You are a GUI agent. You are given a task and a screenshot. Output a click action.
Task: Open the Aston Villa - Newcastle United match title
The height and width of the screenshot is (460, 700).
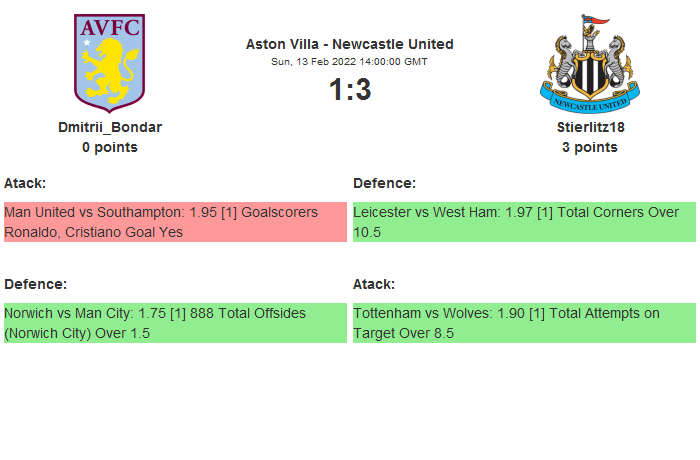(x=349, y=44)
